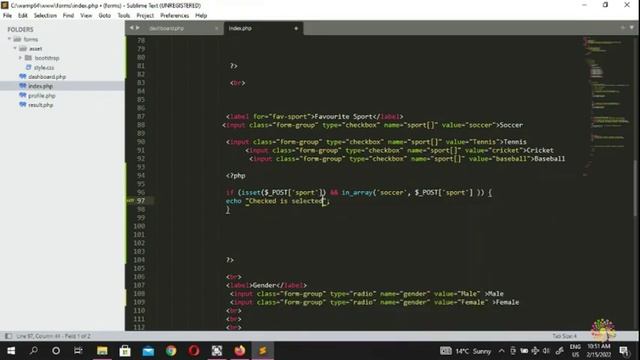Open the screen capture app on taskbar
Image resolution: width=640 pixels, height=360 pixels.
(217, 351)
